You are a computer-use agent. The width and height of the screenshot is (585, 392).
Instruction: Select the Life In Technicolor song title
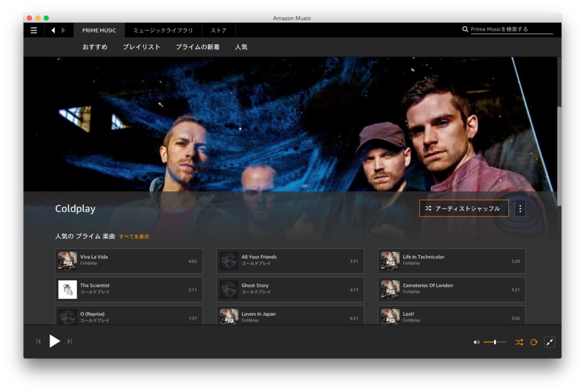423,257
